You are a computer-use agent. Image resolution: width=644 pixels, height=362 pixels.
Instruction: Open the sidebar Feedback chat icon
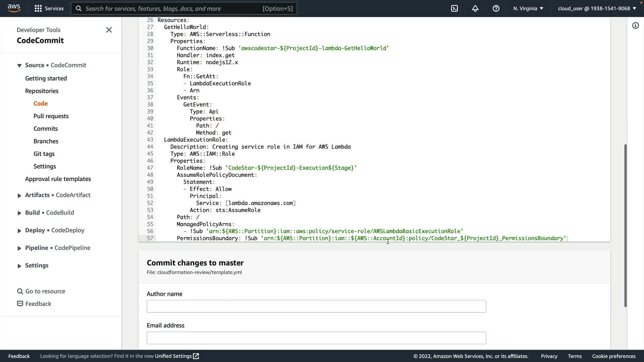[x=20, y=304]
